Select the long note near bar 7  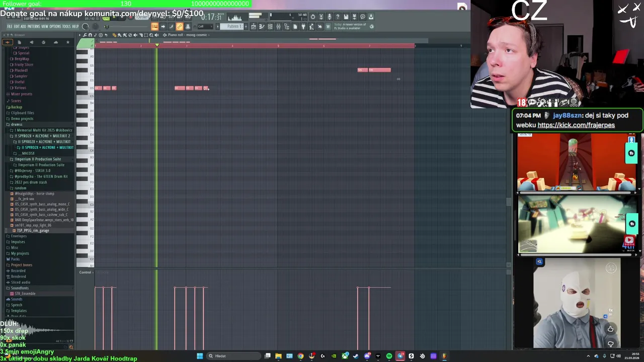pyautogui.click(x=379, y=70)
